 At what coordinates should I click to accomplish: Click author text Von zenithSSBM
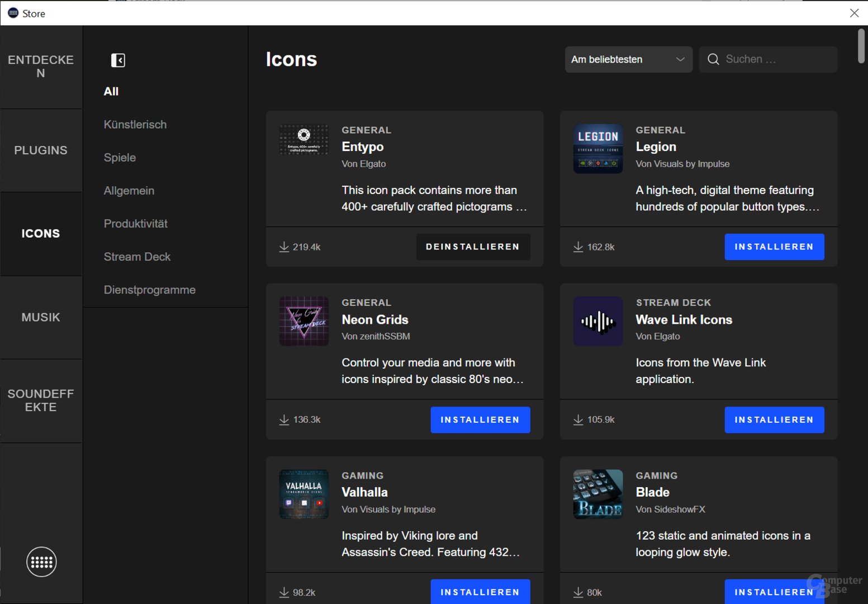tap(376, 336)
